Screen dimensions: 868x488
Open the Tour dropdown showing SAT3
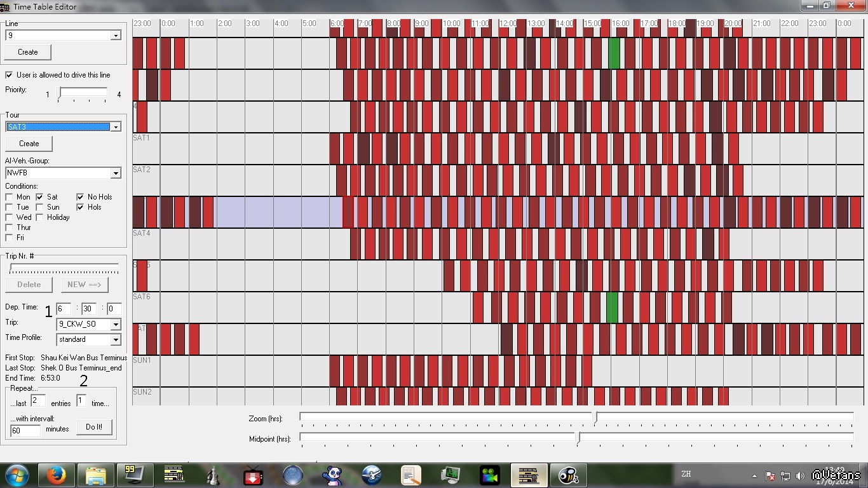point(116,127)
